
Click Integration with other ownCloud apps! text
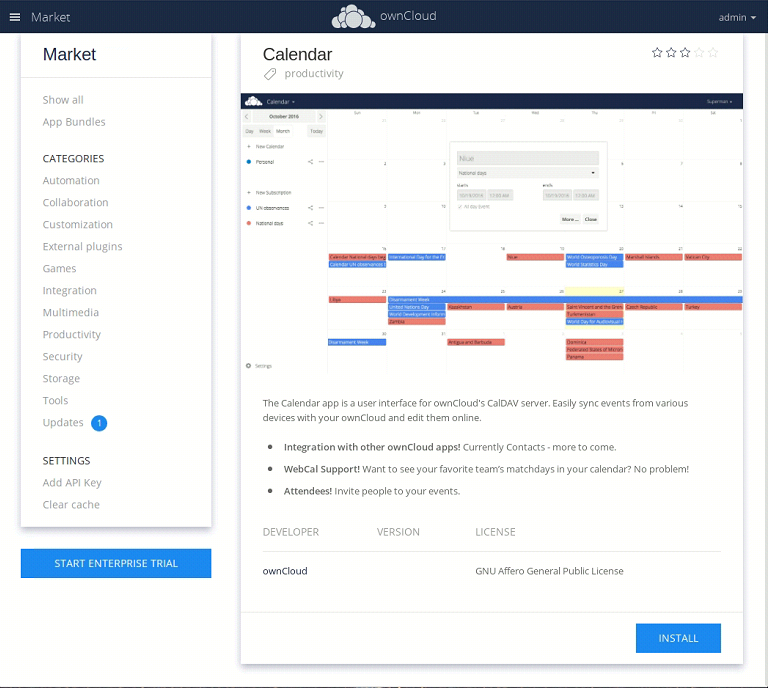tap(372, 447)
